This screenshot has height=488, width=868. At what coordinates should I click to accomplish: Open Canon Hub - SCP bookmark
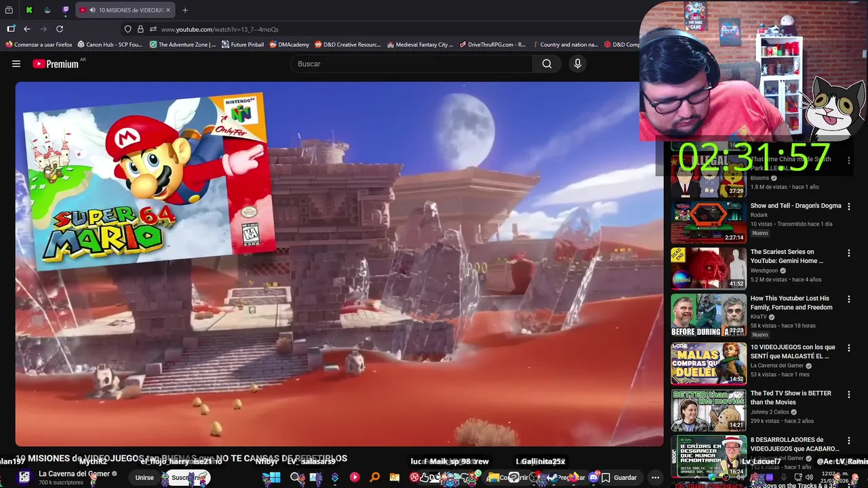110,45
